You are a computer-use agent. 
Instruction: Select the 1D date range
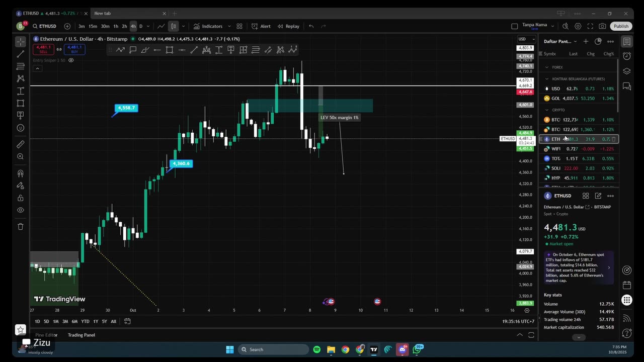[x=37, y=321]
